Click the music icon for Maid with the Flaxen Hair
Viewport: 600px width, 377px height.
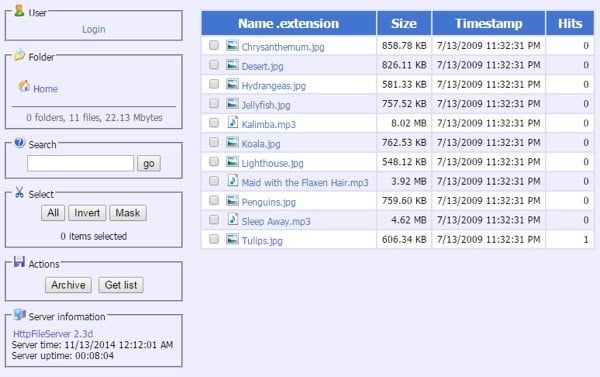232,181
